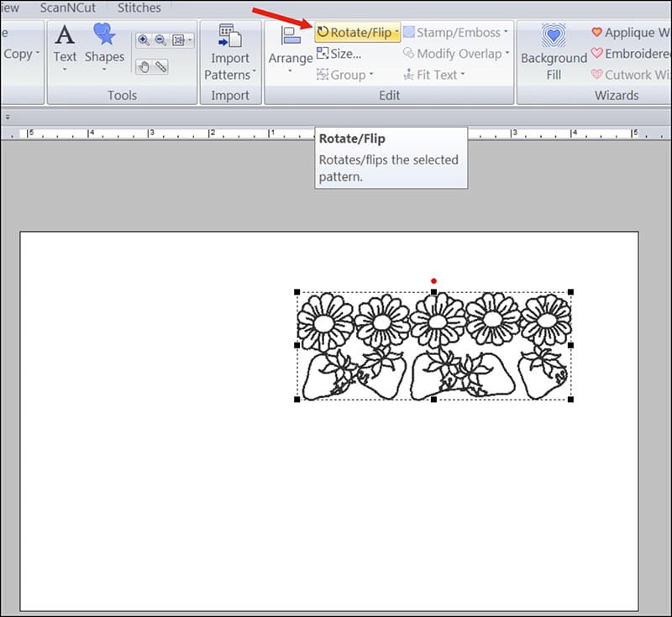Click the Zoom Out magnifier icon
The image size is (672, 617).
(160, 40)
